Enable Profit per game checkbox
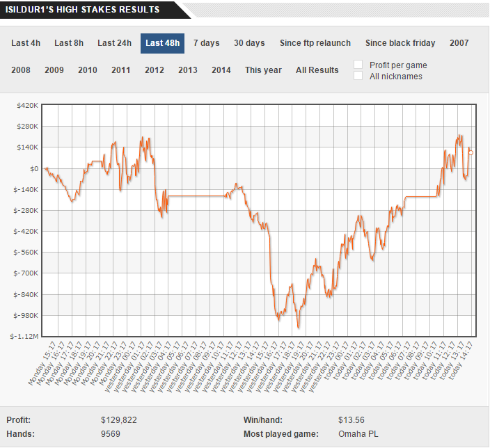This screenshot has width=490, height=448. pyautogui.click(x=358, y=65)
